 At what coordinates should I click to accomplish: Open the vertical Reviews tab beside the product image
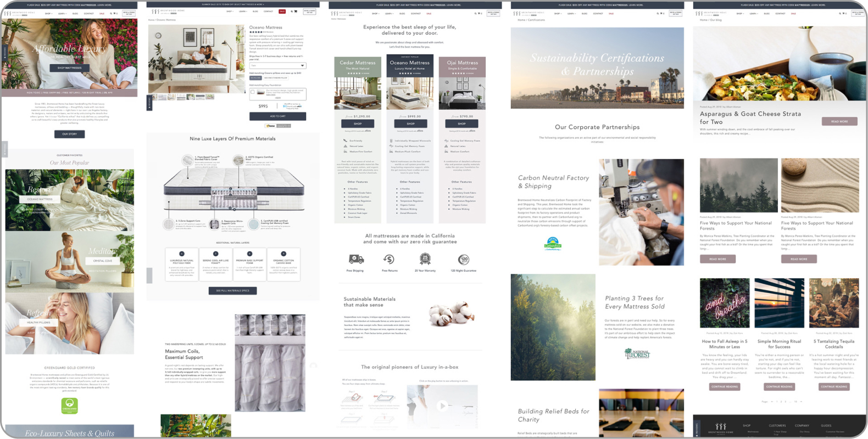click(x=149, y=103)
